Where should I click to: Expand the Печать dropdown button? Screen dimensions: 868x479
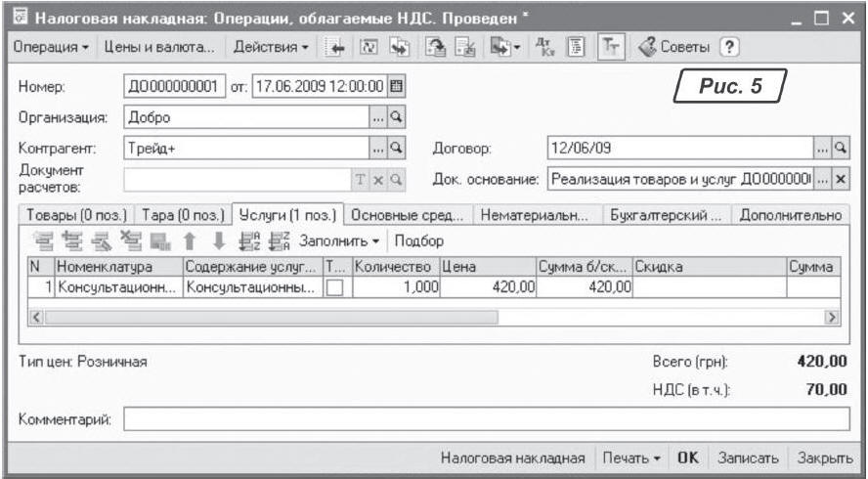tap(630, 457)
